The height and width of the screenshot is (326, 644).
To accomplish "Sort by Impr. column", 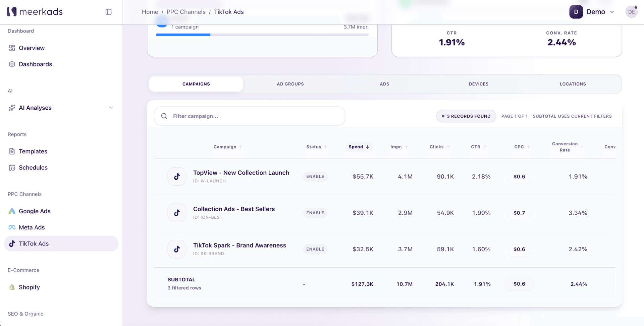I will (399, 147).
